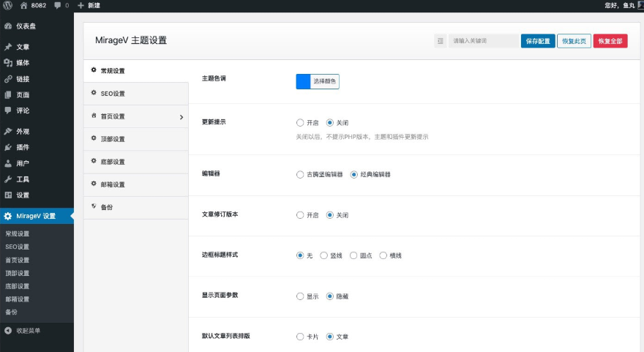644x352 pixels.
Task: Select 无 for 边框标题样式
Action: point(300,255)
